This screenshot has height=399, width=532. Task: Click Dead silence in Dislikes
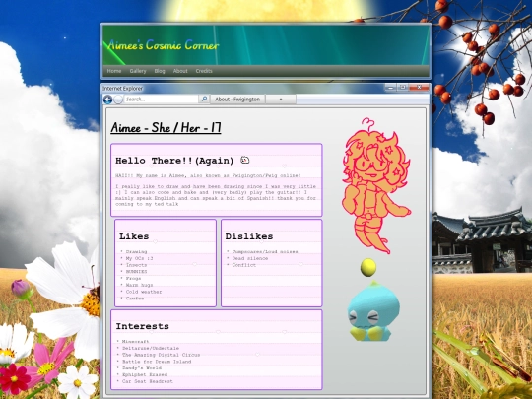pyautogui.click(x=250, y=258)
